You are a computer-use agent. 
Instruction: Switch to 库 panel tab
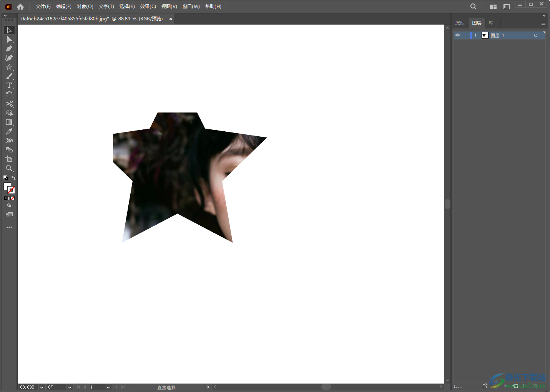(x=491, y=23)
